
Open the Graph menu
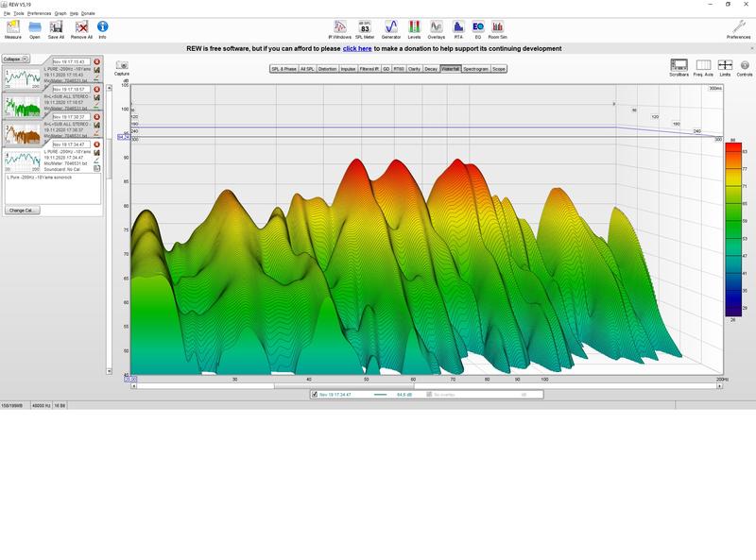click(60, 13)
